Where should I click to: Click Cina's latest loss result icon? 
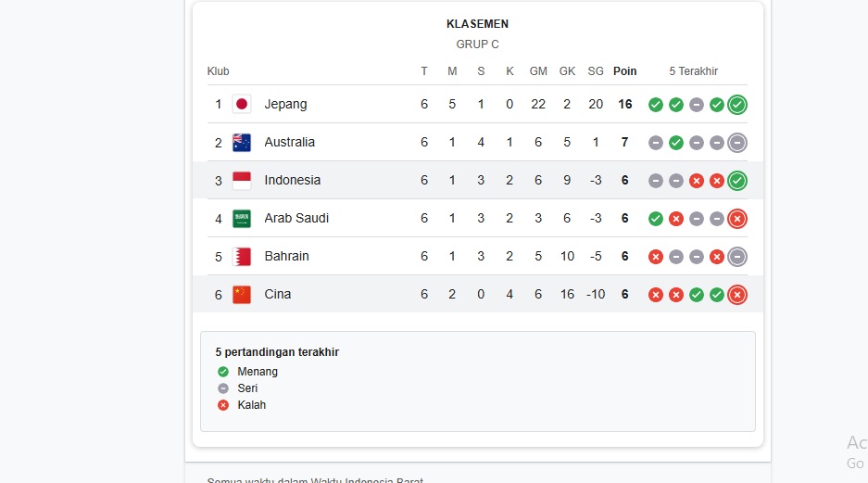(737, 295)
